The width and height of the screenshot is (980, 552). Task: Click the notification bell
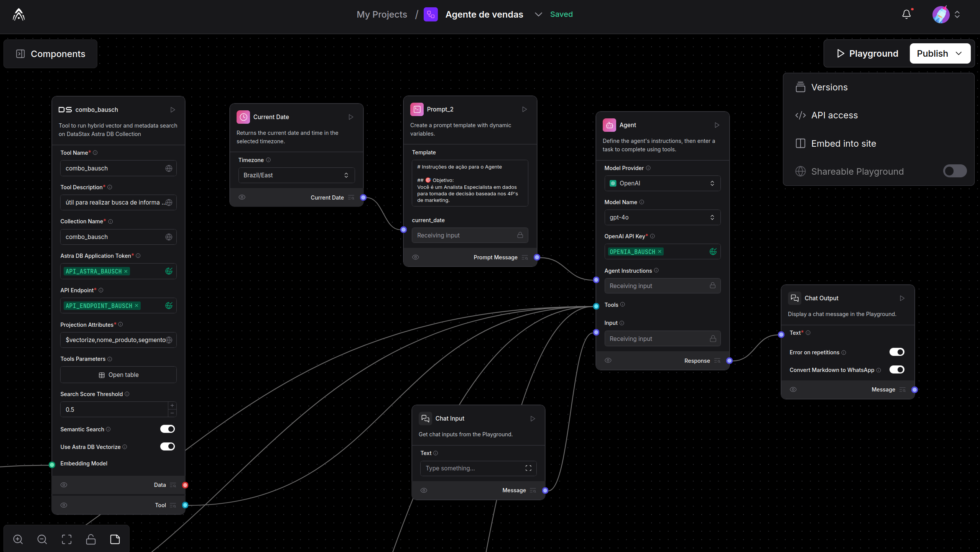[906, 14]
